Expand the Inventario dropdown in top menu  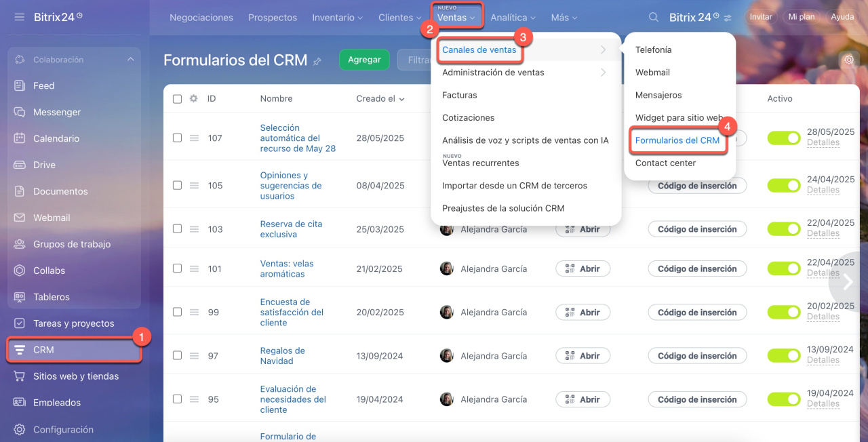[337, 18]
